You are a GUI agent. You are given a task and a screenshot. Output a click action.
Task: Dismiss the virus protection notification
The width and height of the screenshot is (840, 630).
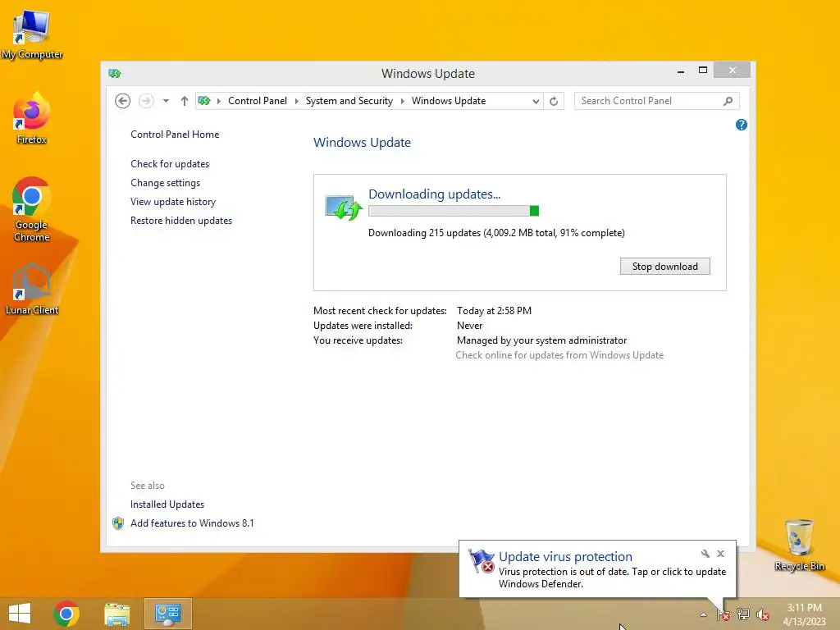720,554
